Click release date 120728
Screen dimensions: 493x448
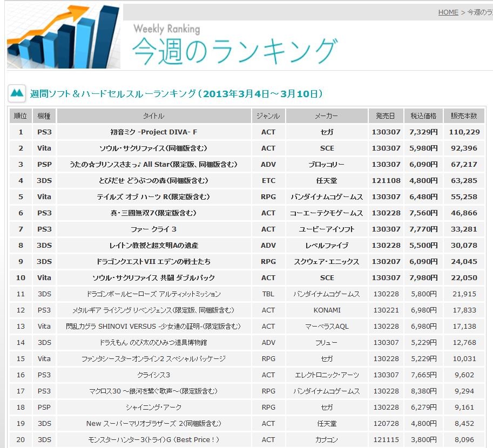tap(386, 424)
